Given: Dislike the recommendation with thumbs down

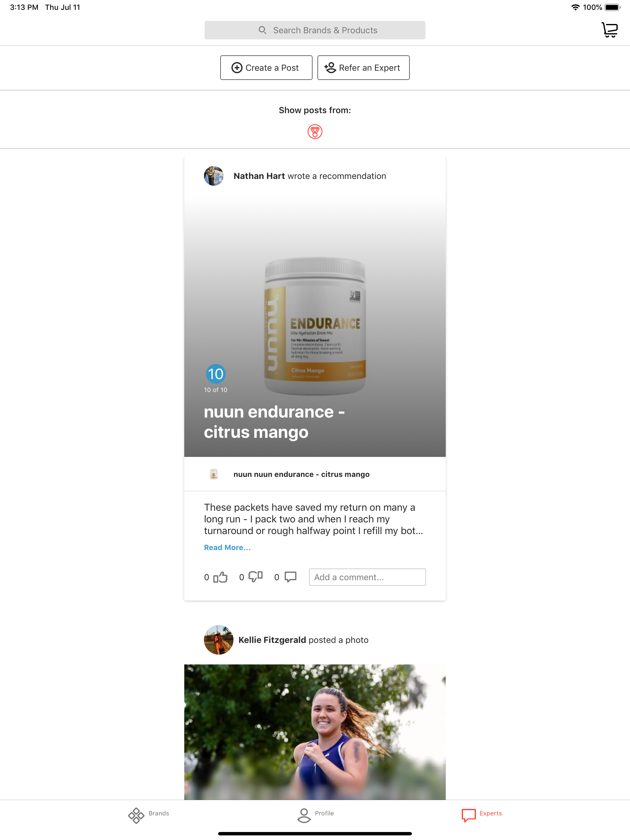Looking at the screenshot, I should [x=255, y=577].
